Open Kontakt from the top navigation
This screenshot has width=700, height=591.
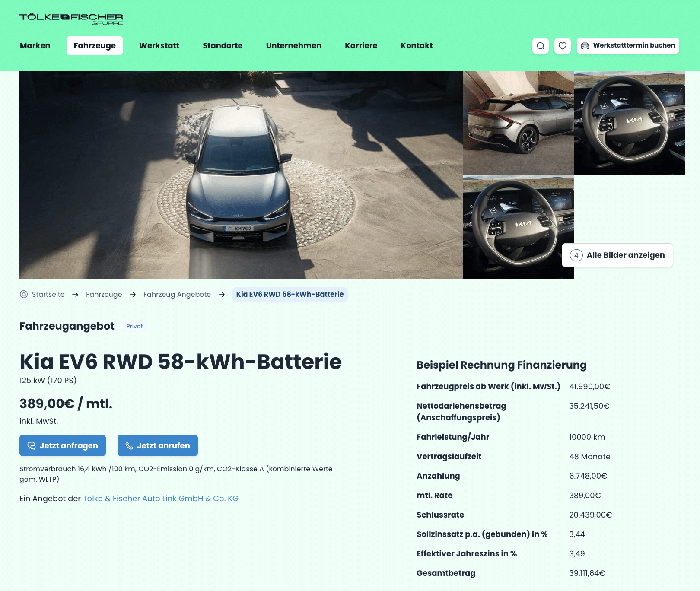tap(417, 46)
